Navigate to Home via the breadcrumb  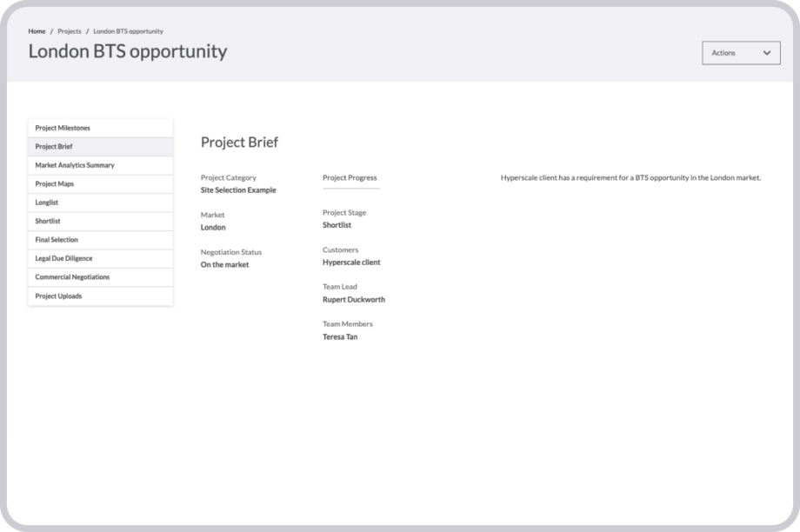coord(37,31)
